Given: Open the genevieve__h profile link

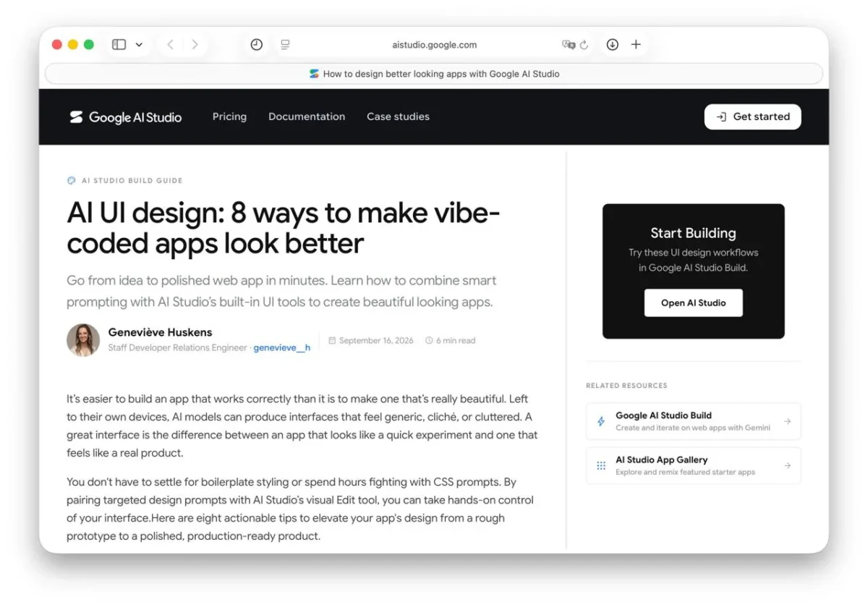Looking at the screenshot, I should click(x=282, y=348).
